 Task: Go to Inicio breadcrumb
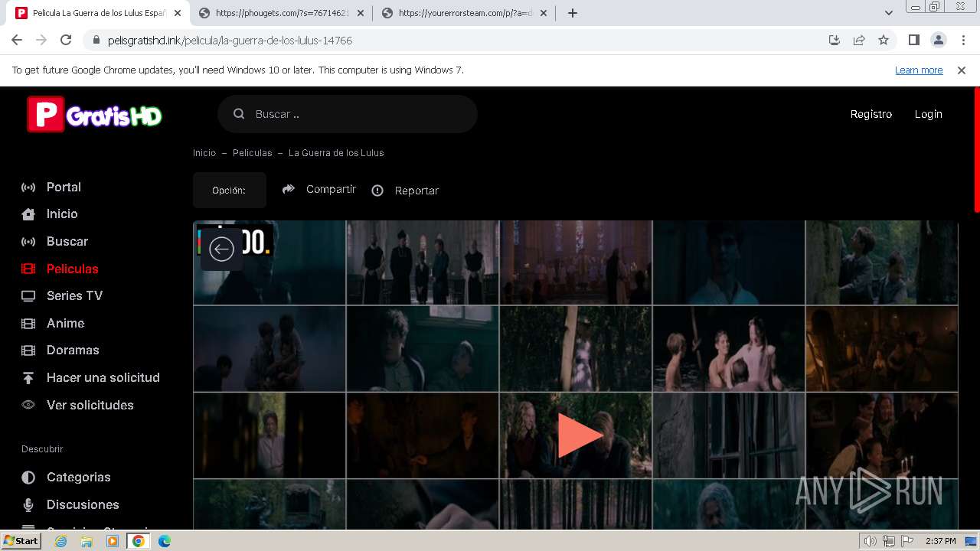pyautogui.click(x=204, y=153)
